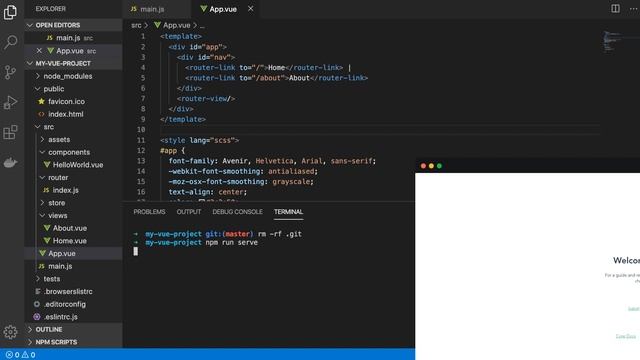Screen dimensions: 640x360
Task: Select the Terminal panel tab
Action: point(288,211)
